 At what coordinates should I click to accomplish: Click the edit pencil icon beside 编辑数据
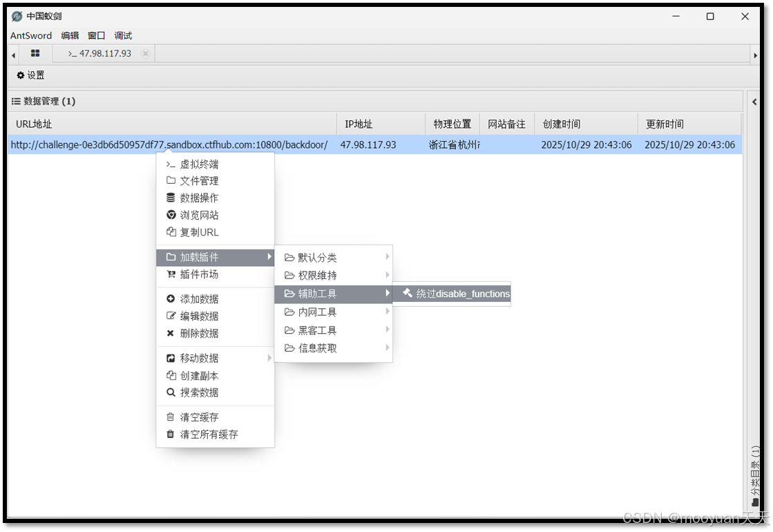tap(171, 316)
